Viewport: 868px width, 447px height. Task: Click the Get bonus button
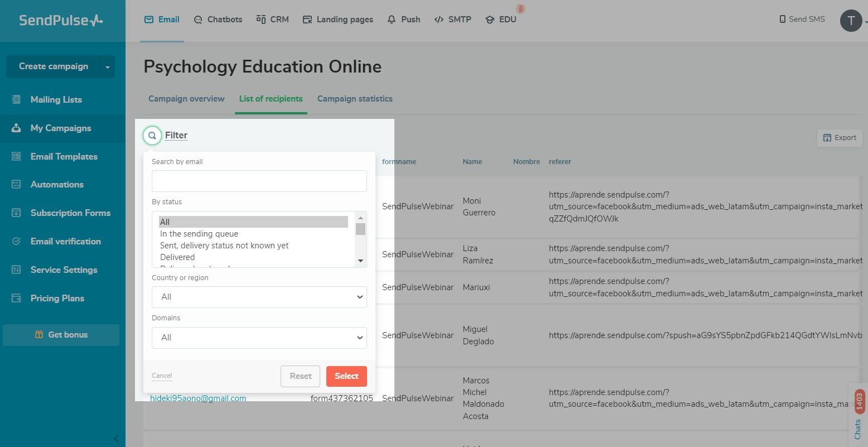61,335
